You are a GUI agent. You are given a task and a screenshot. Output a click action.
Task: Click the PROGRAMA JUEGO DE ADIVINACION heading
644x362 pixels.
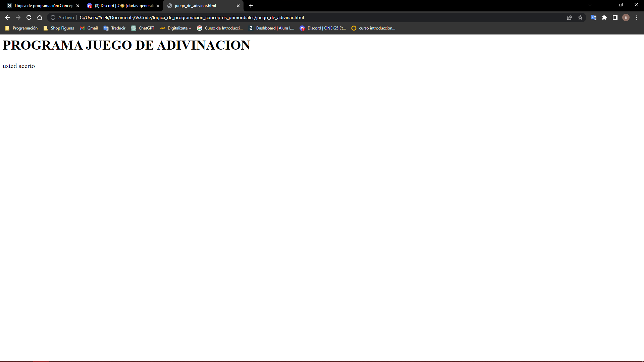pos(126,45)
